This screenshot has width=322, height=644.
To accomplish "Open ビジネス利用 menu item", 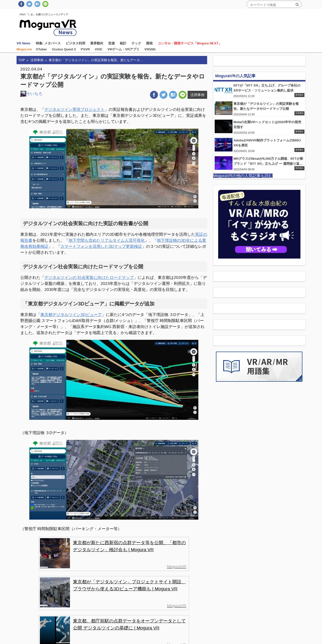I will [x=75, y=43].
